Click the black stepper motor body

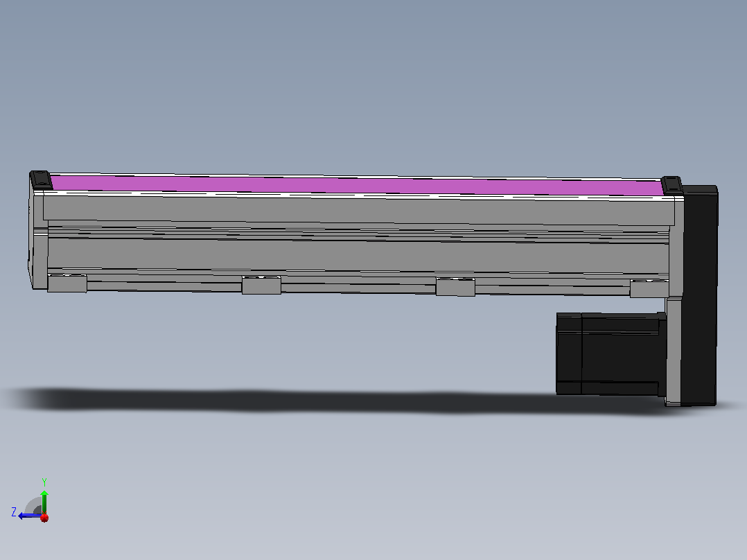[611, 354]
